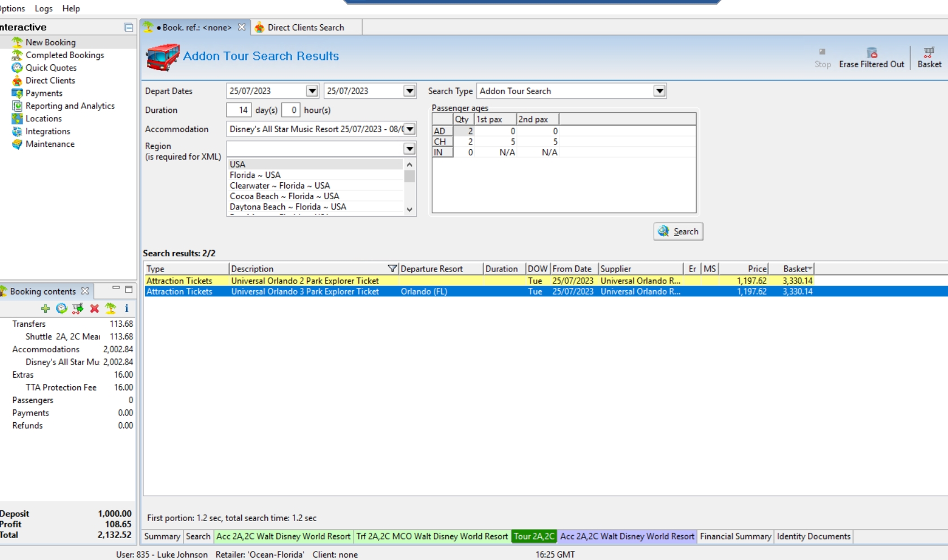
Task: Open the Logs menu
Action: coord(44,8)
